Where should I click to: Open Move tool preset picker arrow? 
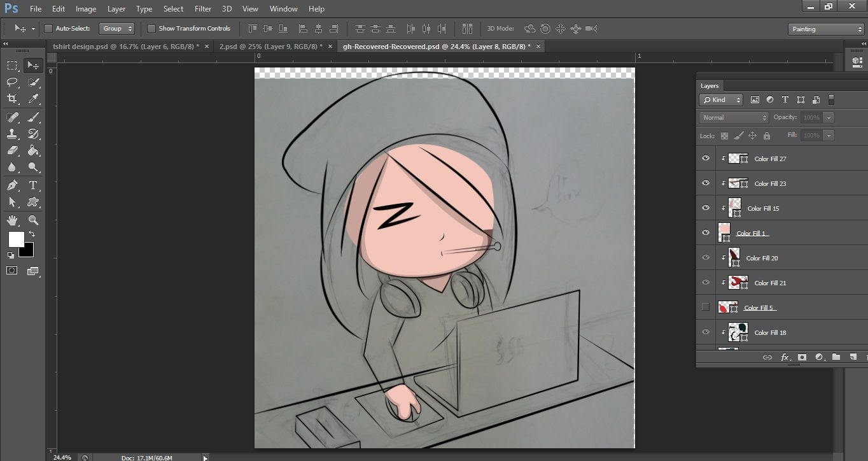[34, 29]
